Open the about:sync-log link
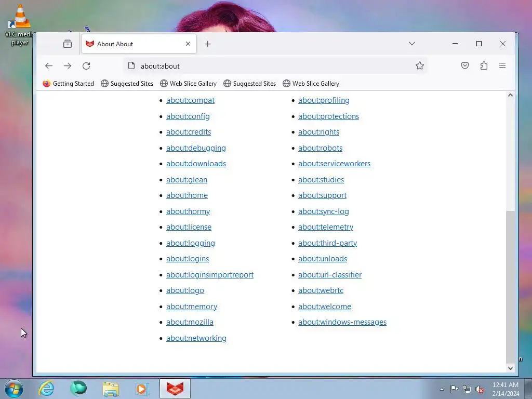 pos(323,211)
